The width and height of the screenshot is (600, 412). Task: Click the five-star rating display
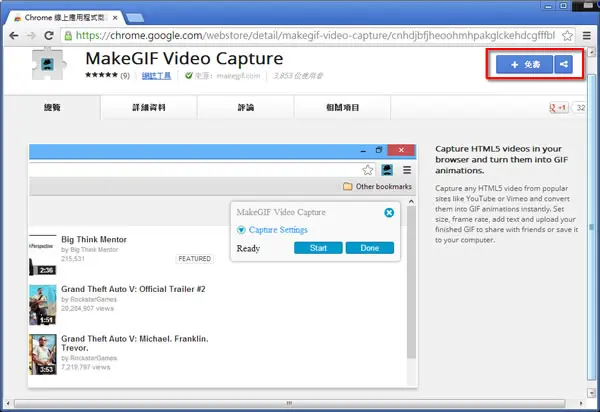(101, 75)
